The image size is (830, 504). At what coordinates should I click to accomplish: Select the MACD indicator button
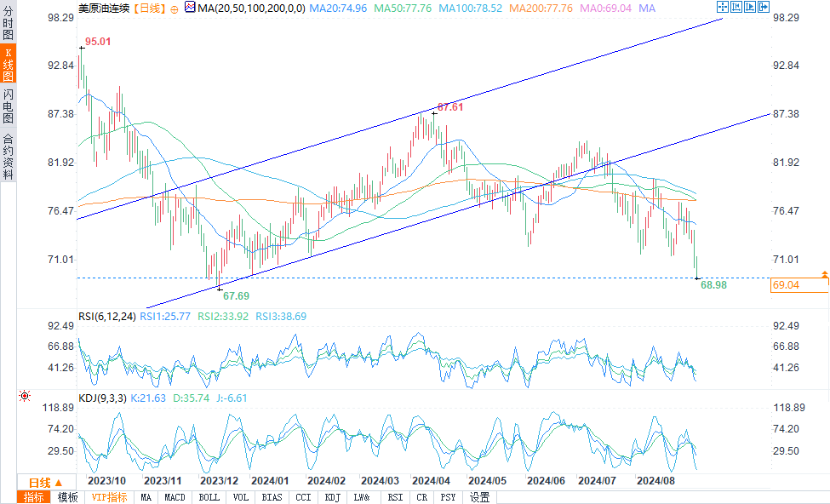pos(175,497)
